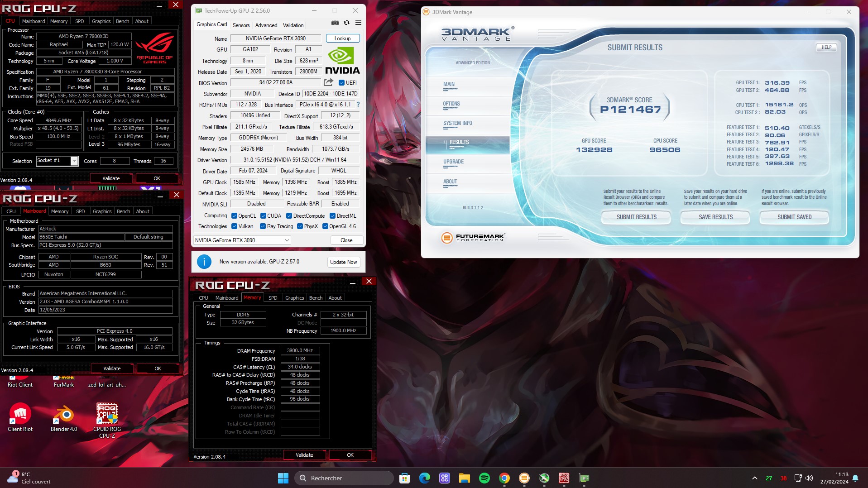Select UPGRADE in 3DMark Vantage sidebar
This screenshot has height=488, width=868.
453,162
